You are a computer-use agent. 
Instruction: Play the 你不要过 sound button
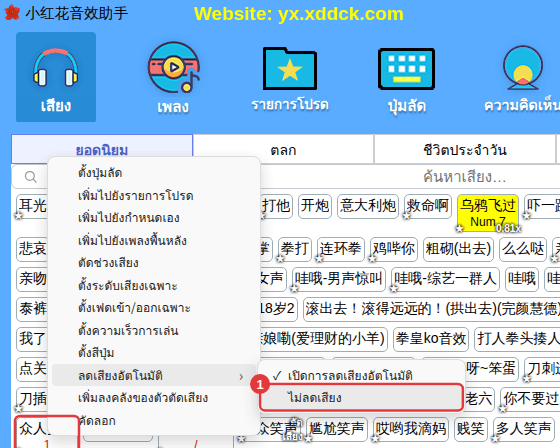(x=530, y=399)
